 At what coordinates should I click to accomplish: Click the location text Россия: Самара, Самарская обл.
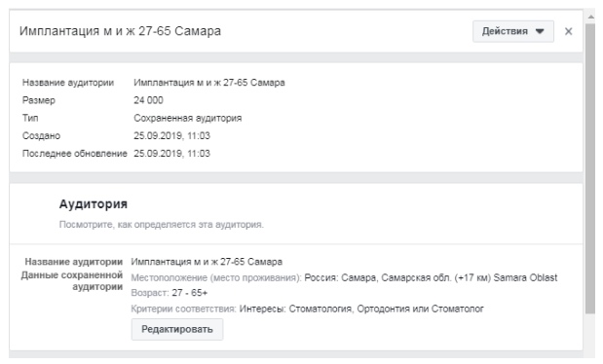pos(378,277)
